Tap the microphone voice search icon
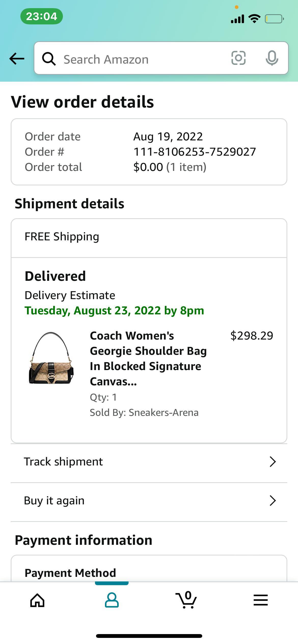This screenshot has width=298, height=644. click(x=272, y=58)
